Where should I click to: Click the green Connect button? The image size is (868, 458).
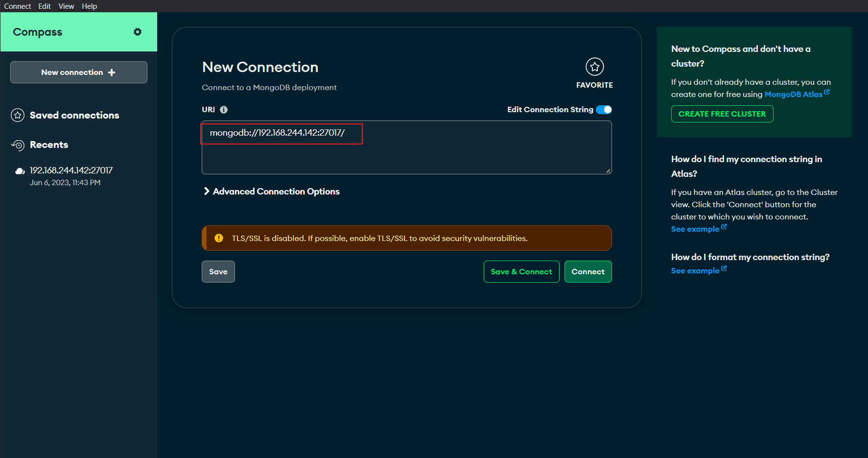[x=588, y=272]
